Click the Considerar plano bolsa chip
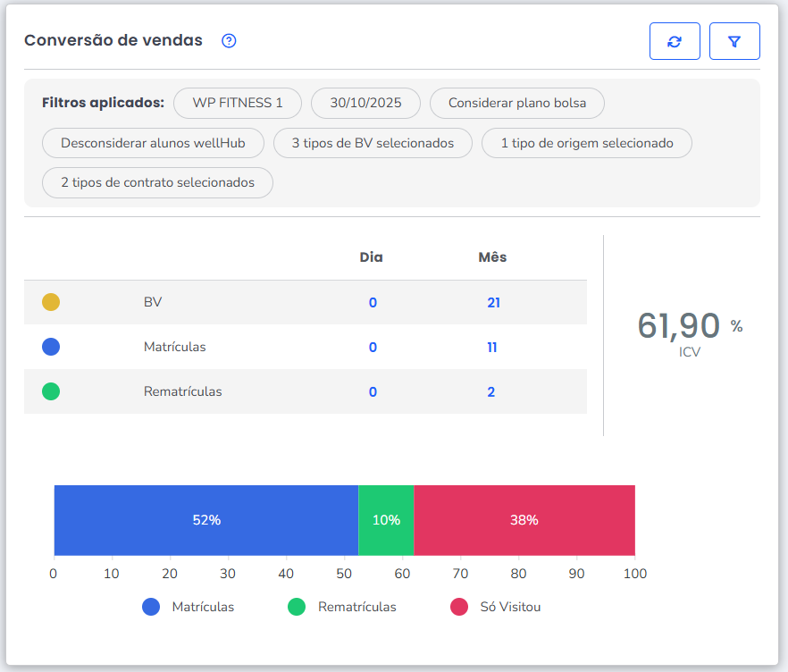 coord(517,103)
